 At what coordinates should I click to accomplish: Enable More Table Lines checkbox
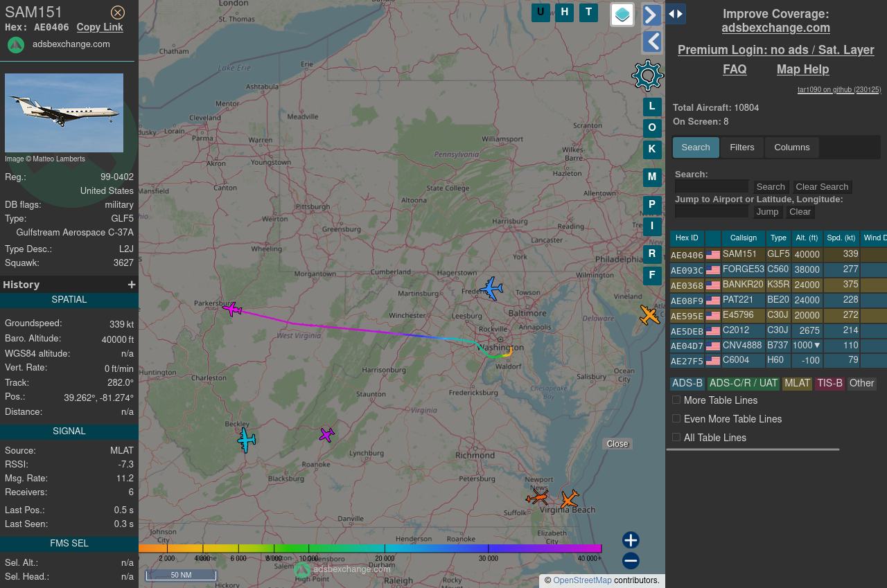676,400
